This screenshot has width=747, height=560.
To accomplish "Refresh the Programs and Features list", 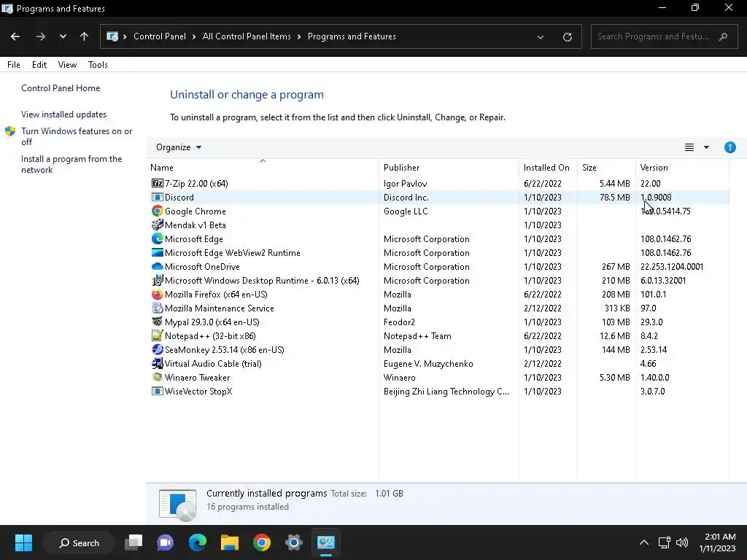I will tap(567, 36).
